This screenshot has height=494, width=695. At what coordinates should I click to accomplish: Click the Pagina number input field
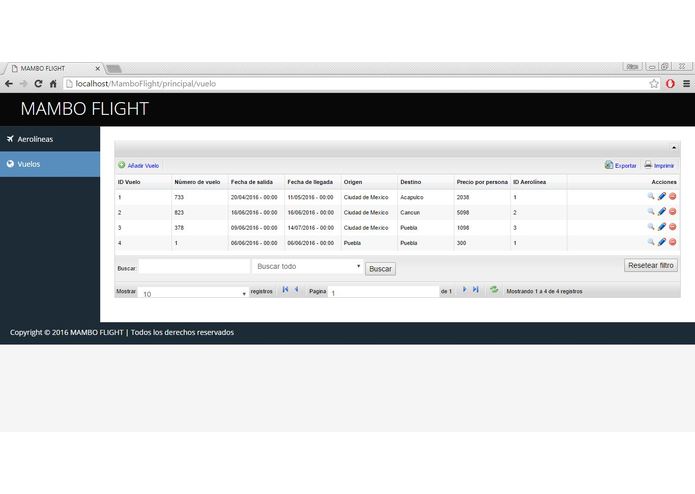coord(383,292)
